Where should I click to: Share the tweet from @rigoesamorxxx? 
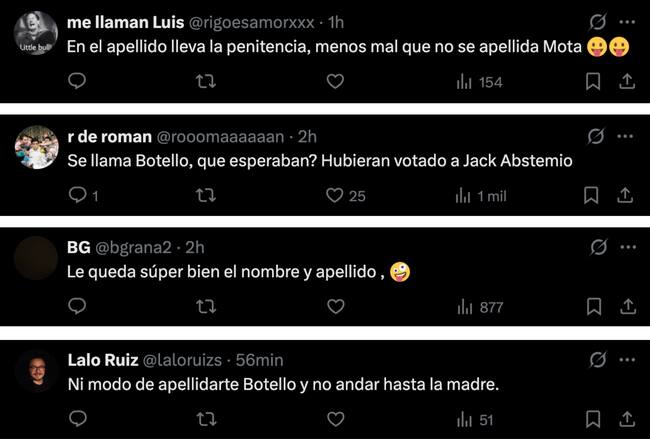[627, 82]
